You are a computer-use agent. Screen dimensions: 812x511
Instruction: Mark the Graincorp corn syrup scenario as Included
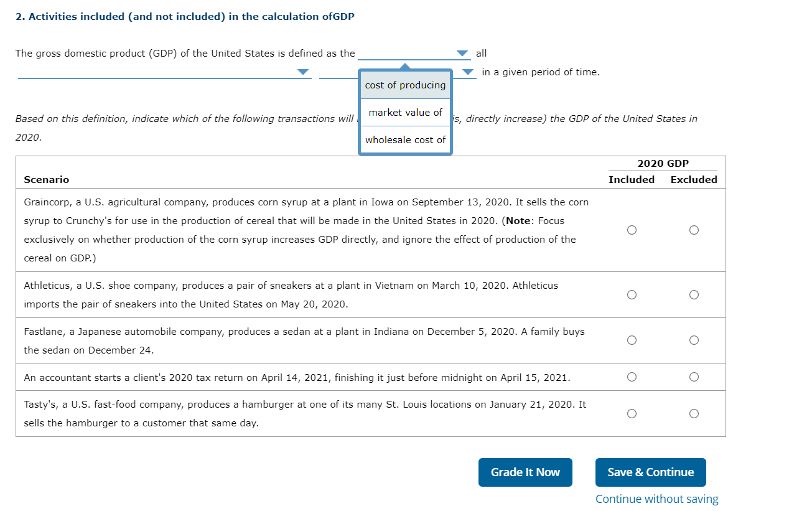click(632, 230)
